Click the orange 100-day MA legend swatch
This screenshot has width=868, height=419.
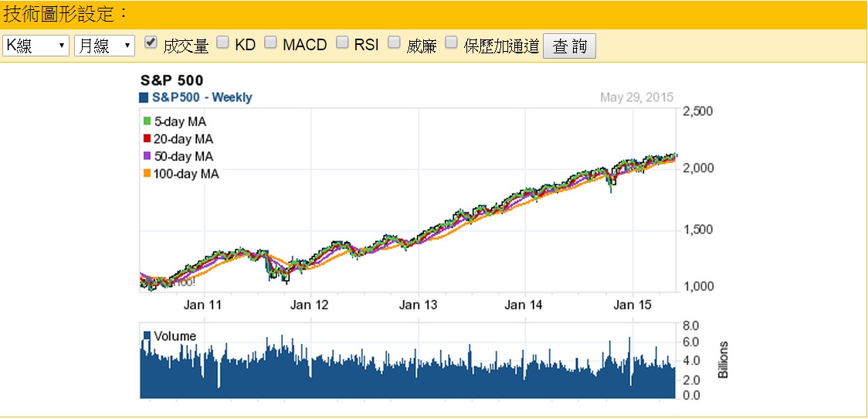147,174
